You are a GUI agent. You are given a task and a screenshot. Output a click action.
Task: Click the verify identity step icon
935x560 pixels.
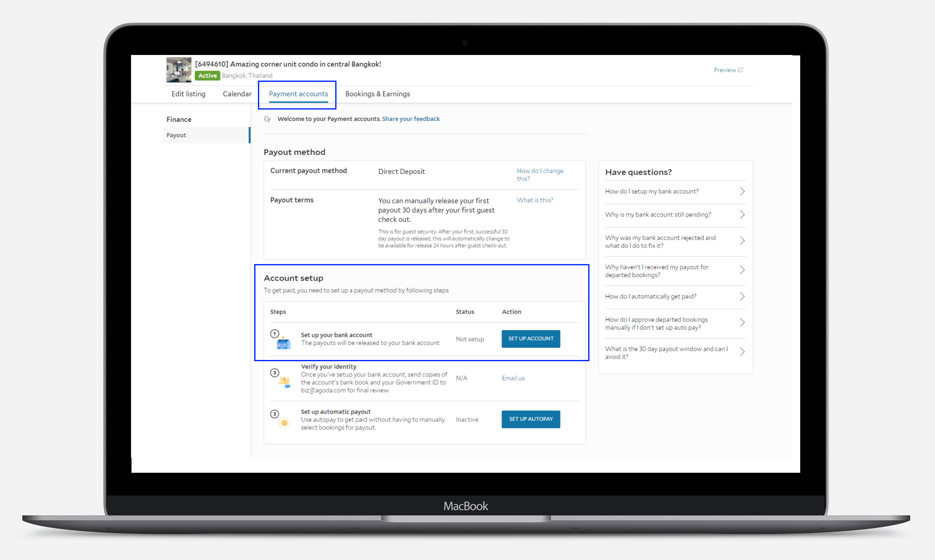click(x=284, y=381)
